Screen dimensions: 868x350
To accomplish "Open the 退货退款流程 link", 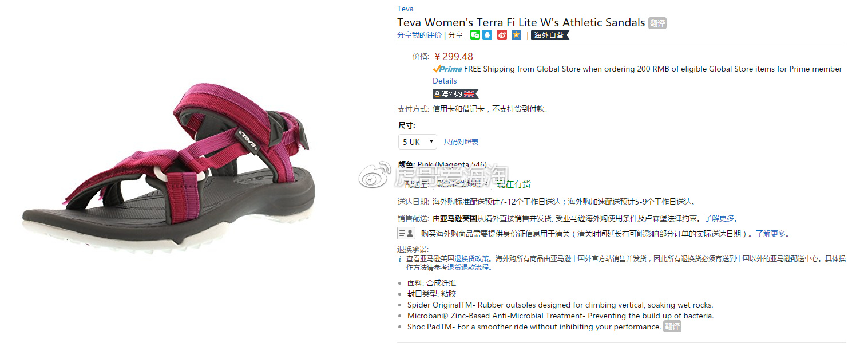I will (468, 268).
